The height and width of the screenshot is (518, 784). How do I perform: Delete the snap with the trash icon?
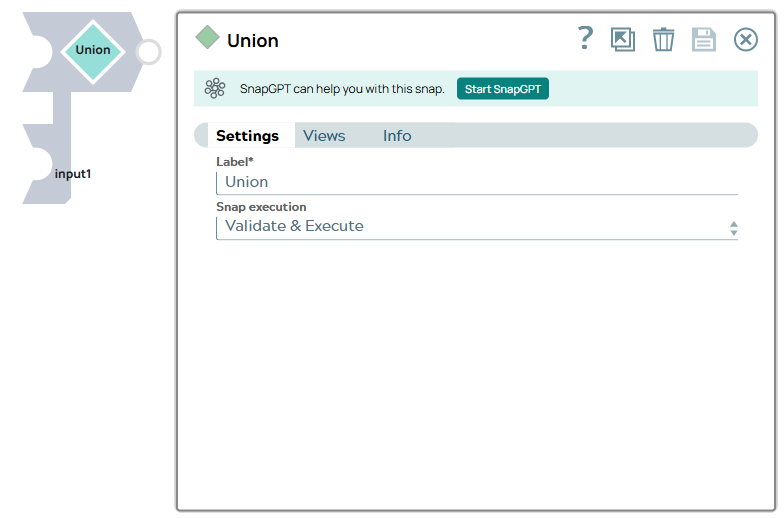(663, 40)
